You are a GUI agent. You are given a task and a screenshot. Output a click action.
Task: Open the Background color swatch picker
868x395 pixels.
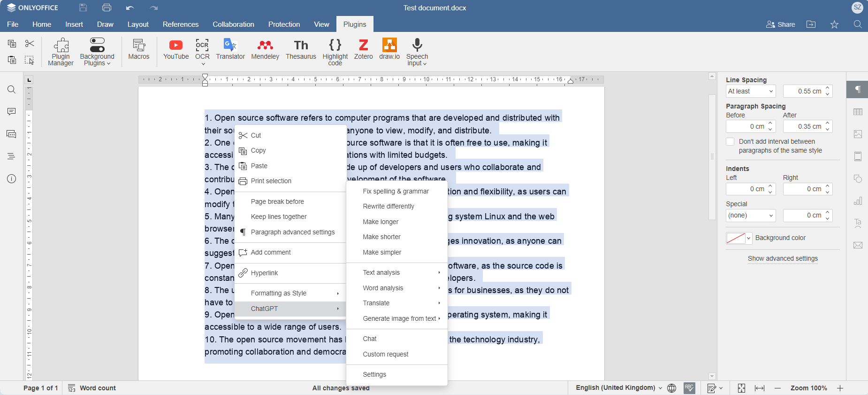click(739, 238)
